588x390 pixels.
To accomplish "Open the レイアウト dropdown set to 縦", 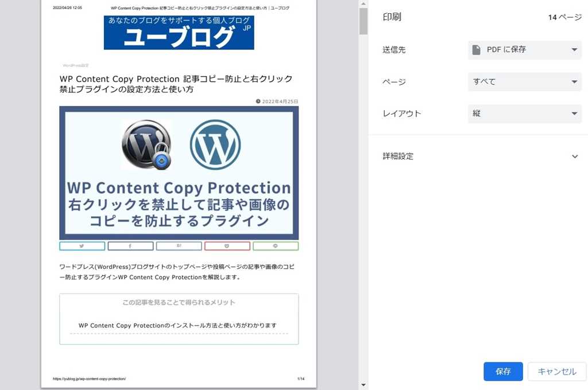I will coord(525,114).
